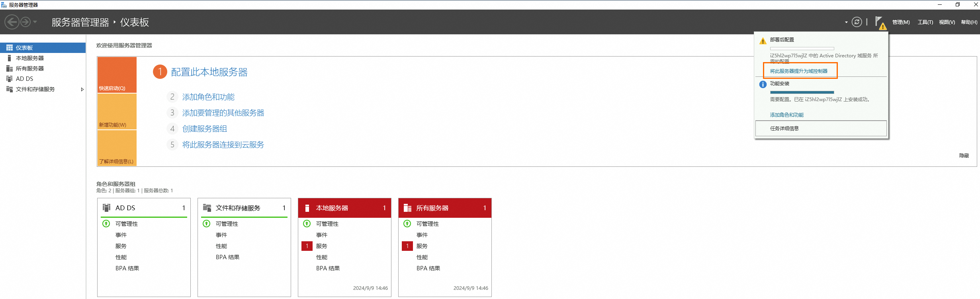
Task: Click the 部署后配置 warning icon
Action: pos(763,41)
